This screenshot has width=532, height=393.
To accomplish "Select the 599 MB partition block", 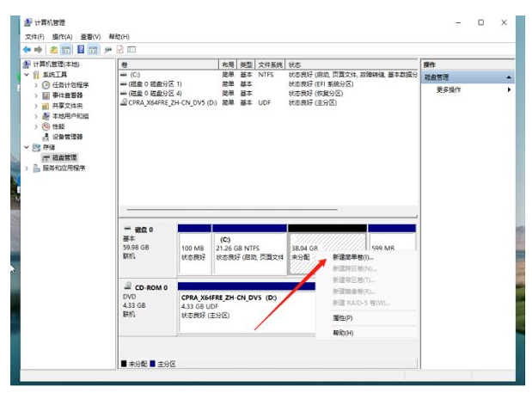I will click(x=392, y=237).
